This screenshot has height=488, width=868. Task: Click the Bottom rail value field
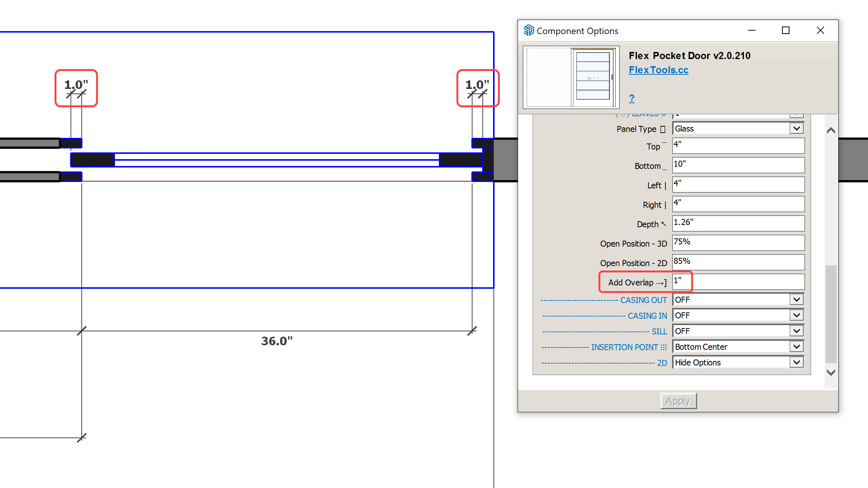[738, 165]
